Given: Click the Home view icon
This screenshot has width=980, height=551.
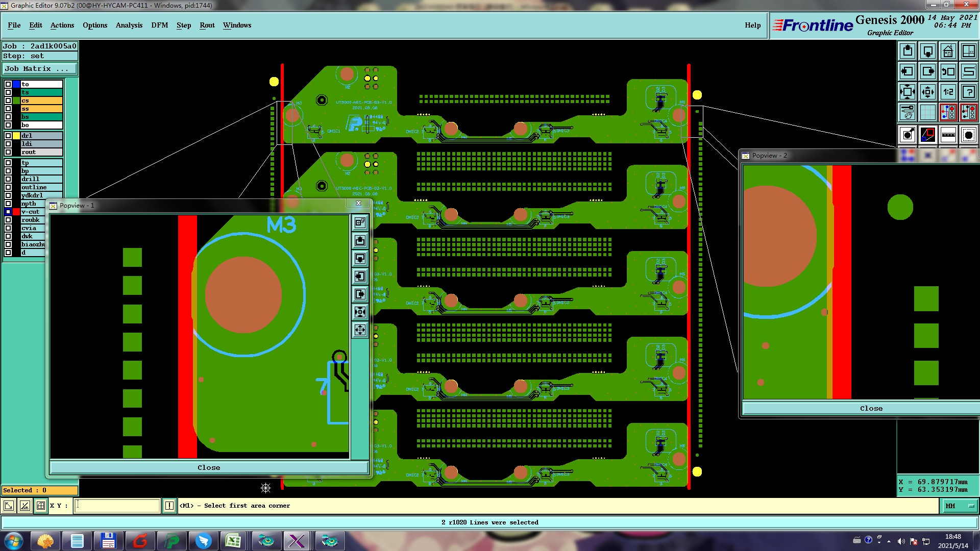Looking at the screenshot, I should pos(948,51).
